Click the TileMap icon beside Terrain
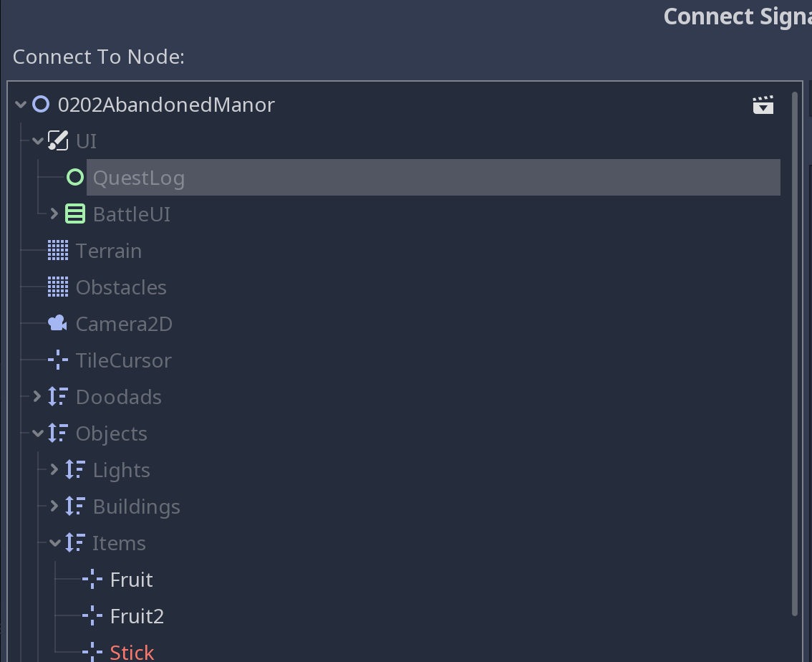812x662 pixels. click(57, 250)
